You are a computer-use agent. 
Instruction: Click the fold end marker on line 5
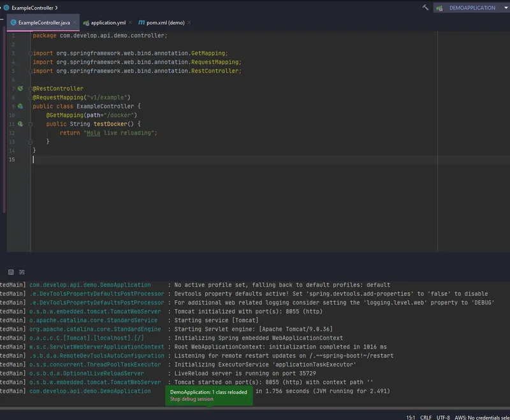pos(30,71)
